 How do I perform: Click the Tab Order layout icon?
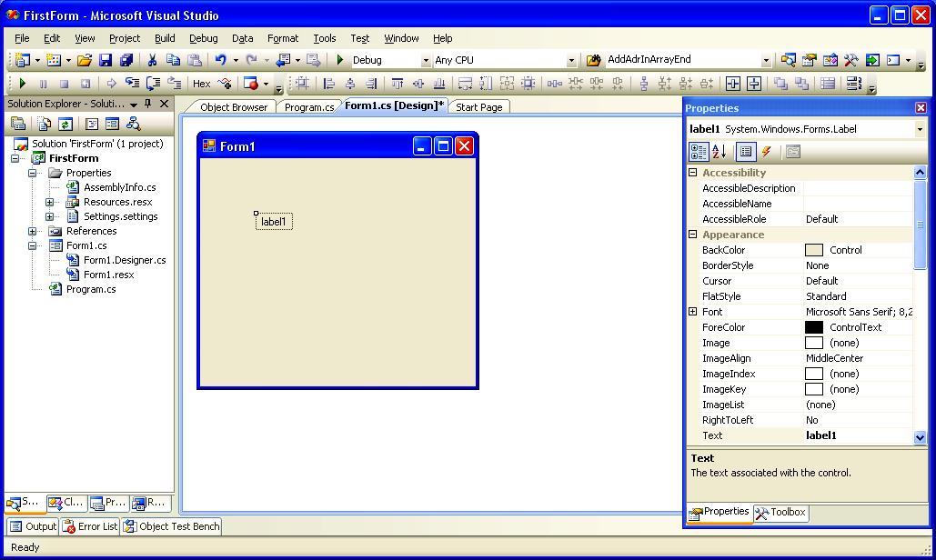point(854,84)
